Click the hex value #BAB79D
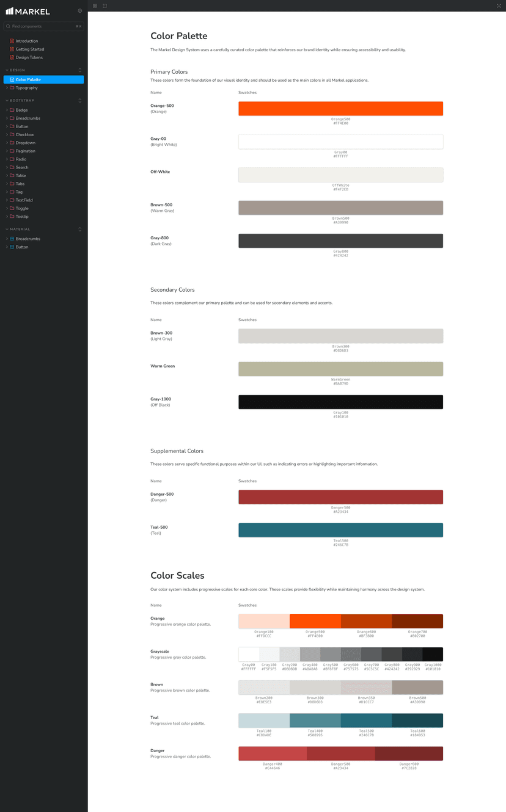Viewport: 506px width, 812px height. point(340,383)
